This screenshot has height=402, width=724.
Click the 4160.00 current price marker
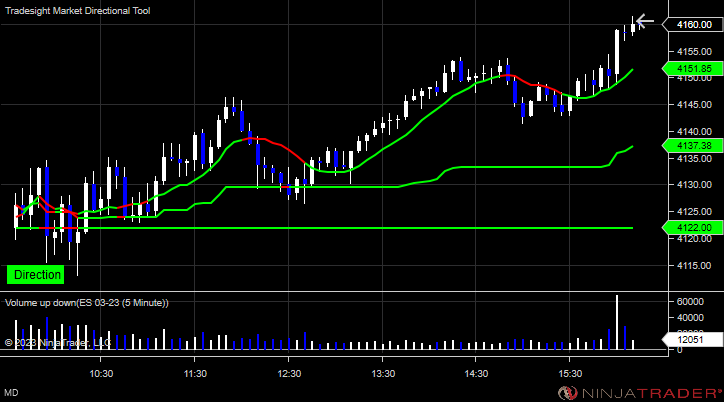(x=693, y=24)
